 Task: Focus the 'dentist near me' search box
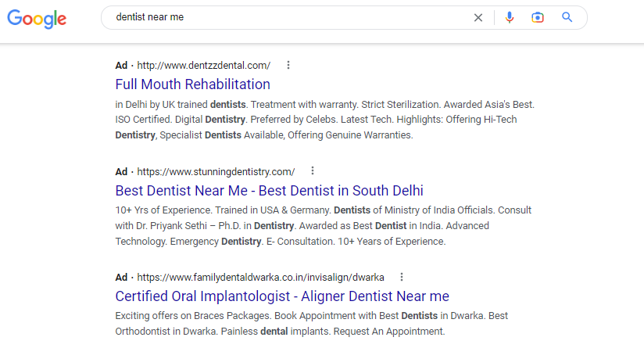point(288,17)
